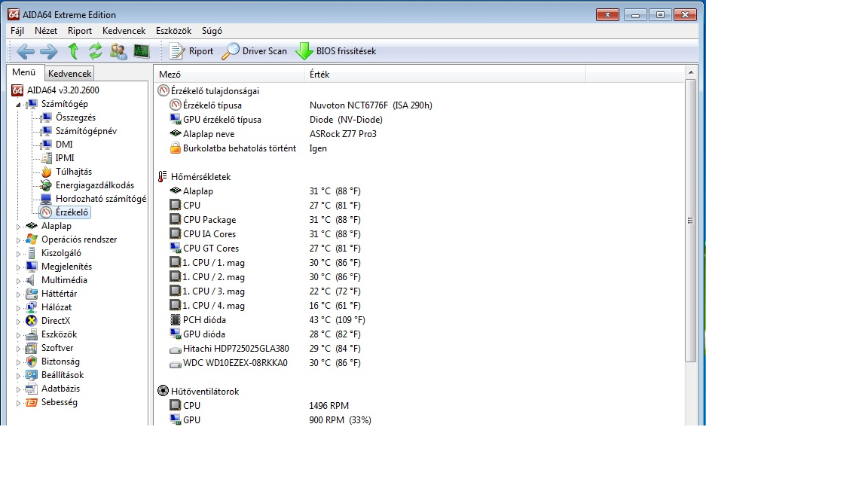
Task: Click the green up-arrow parent level icon
Action: pos(73,51)
